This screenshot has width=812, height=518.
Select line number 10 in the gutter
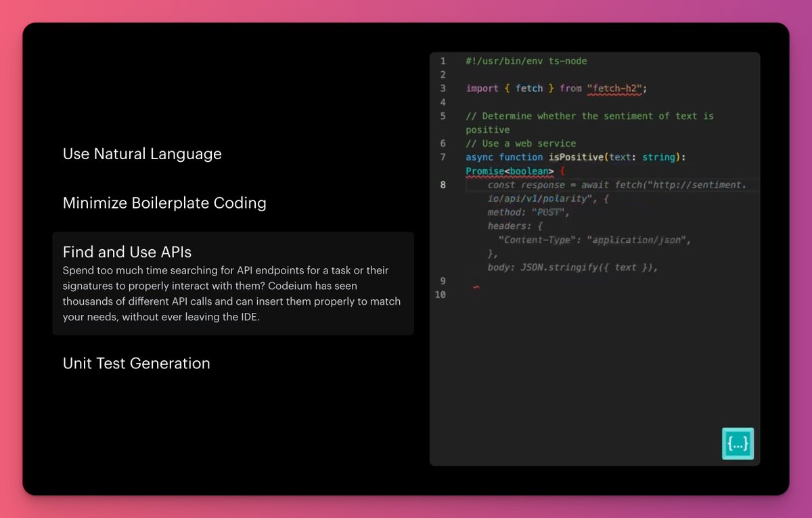442,295
